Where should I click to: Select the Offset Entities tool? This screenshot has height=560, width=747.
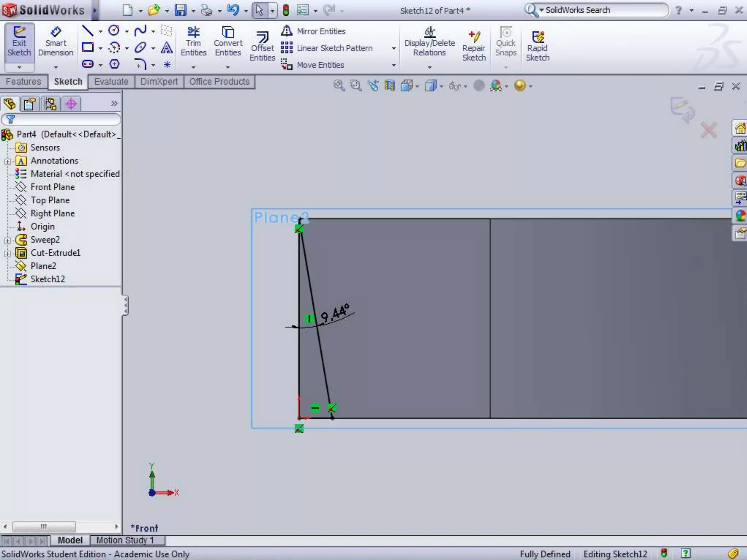[262, 46]
